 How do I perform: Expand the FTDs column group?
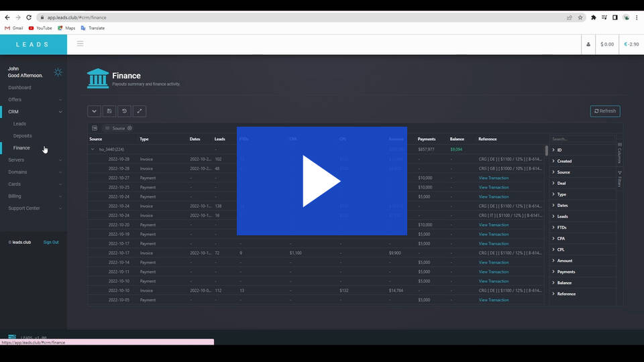tap(553, 227)
